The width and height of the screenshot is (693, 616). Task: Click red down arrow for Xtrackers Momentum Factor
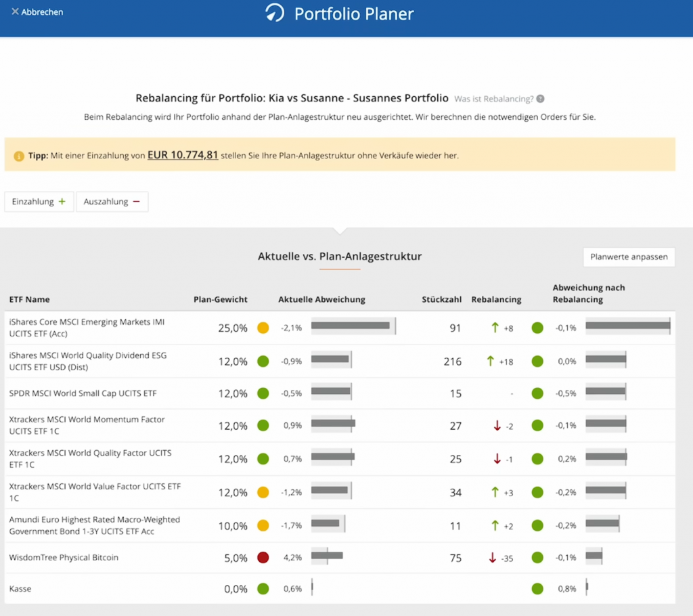(497, 426)
